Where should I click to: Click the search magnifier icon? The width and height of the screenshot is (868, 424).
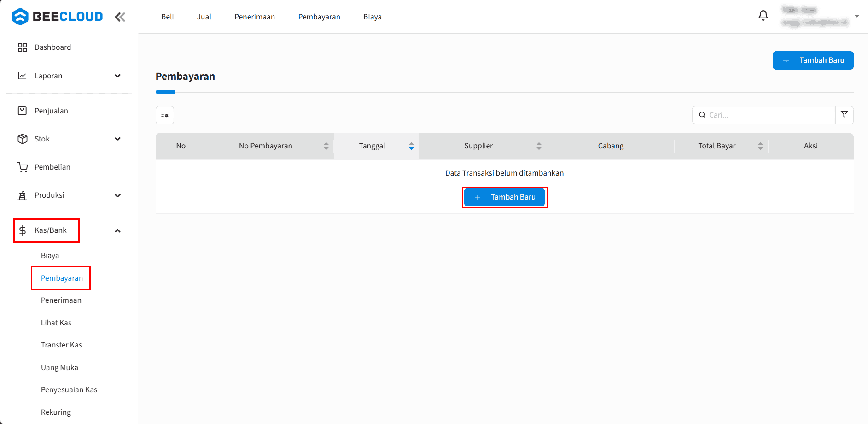pos(702,115)
